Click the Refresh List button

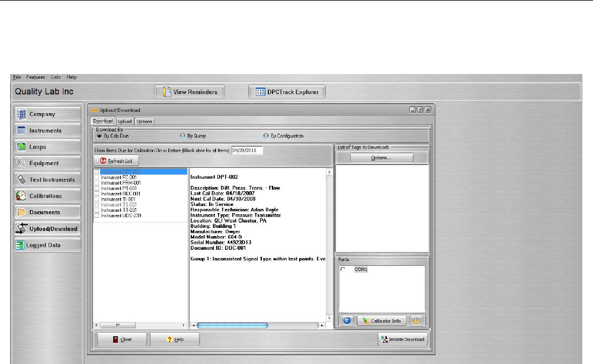116,160
